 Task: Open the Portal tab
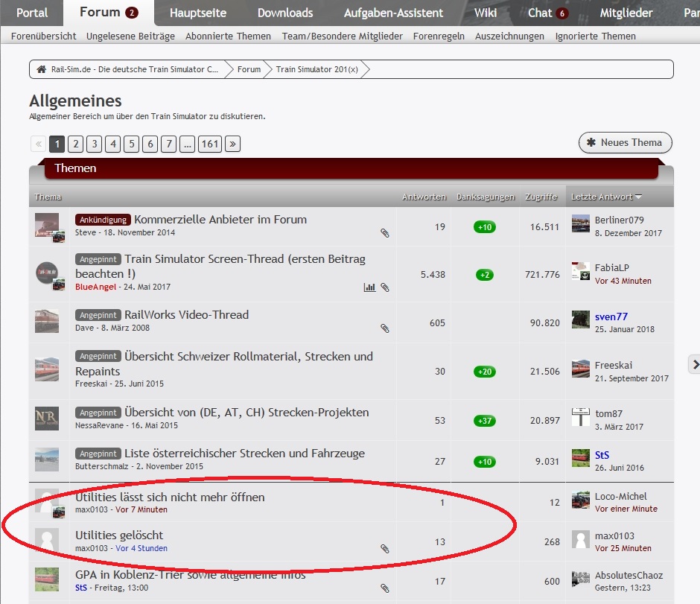coord(32,13)
